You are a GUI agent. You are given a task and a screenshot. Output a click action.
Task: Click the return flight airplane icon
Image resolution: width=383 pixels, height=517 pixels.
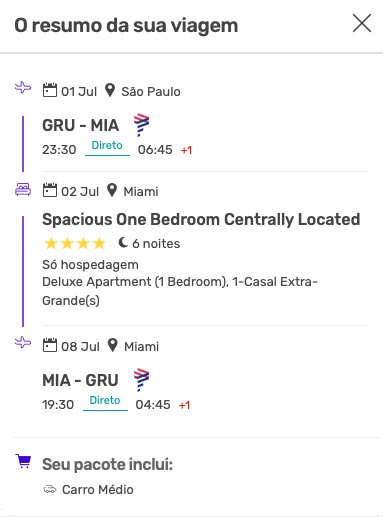click(23, 342)
